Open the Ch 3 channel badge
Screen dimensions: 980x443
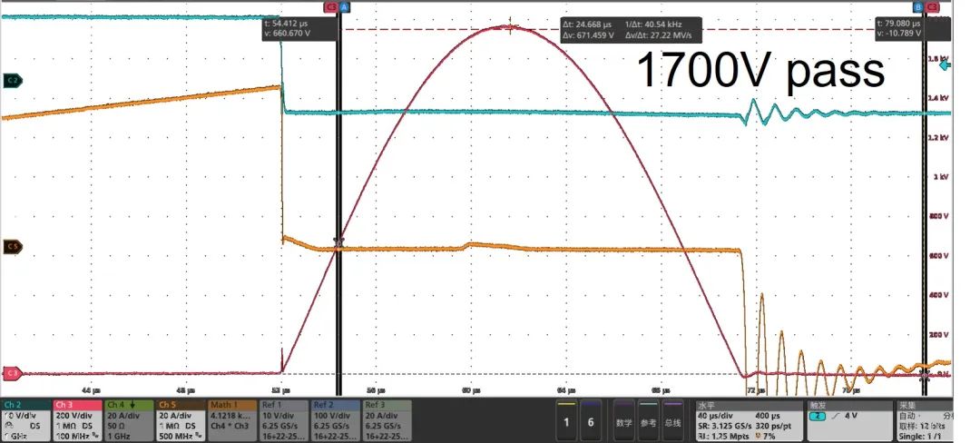pyautogui.click(x=77, y=420)
